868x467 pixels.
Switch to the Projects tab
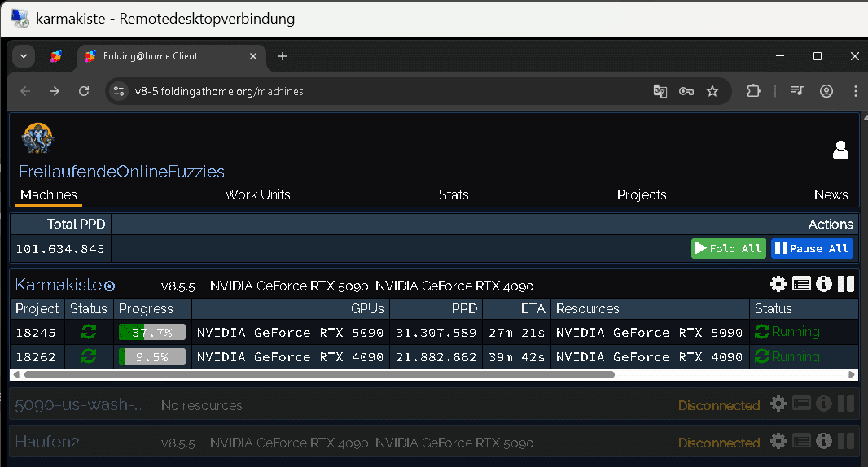[x=642, y=194]
